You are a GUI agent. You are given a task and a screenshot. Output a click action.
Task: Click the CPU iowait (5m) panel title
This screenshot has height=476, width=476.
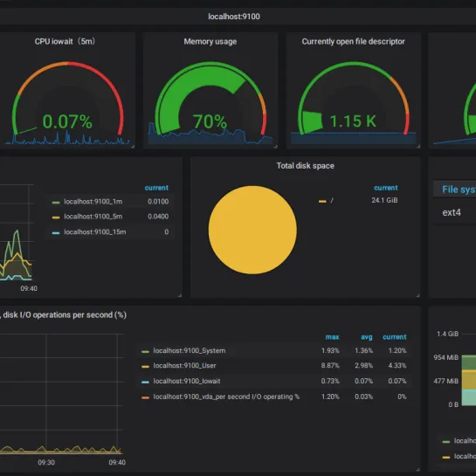coord(65,41)
